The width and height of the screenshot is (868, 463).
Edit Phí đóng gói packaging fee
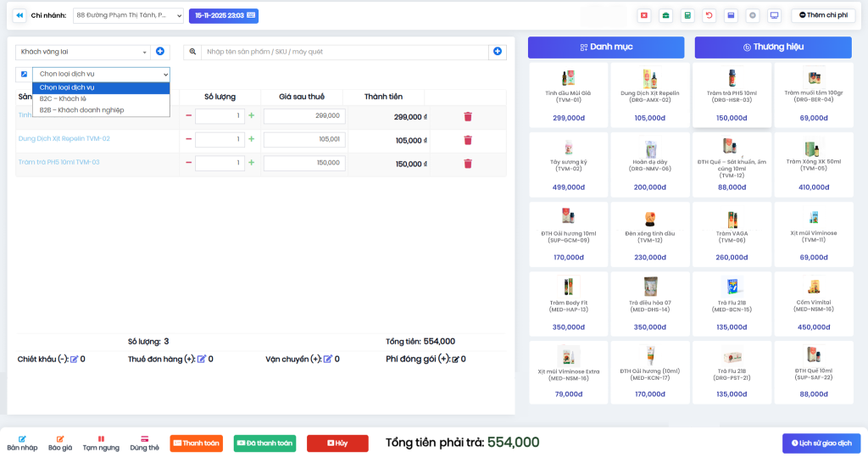click(x=455, y=360)
